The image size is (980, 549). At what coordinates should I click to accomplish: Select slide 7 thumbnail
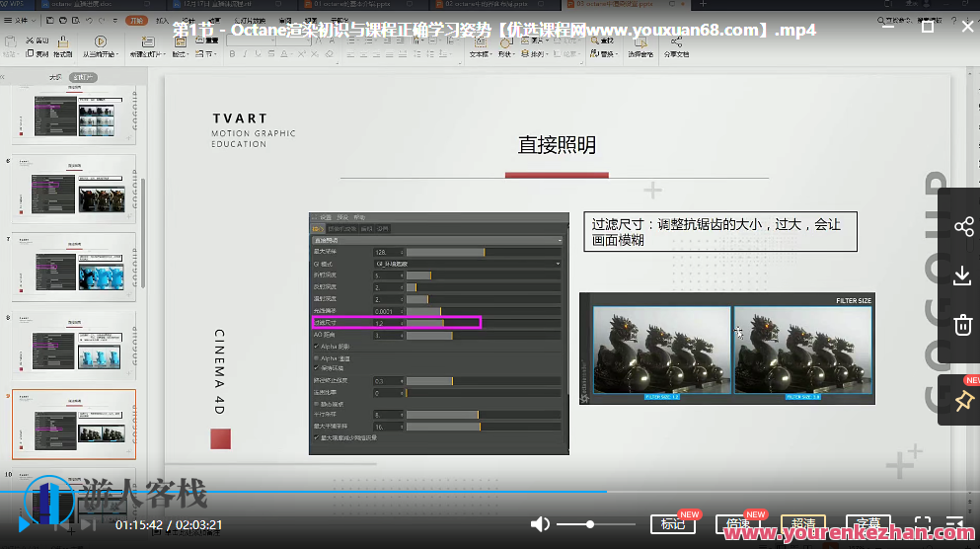[74, 268]
